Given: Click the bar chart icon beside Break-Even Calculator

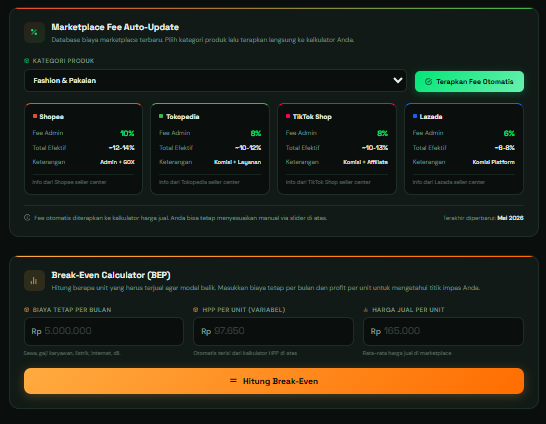Looking at the screenshot, I should pyautogui.click(x=34, y=281).
